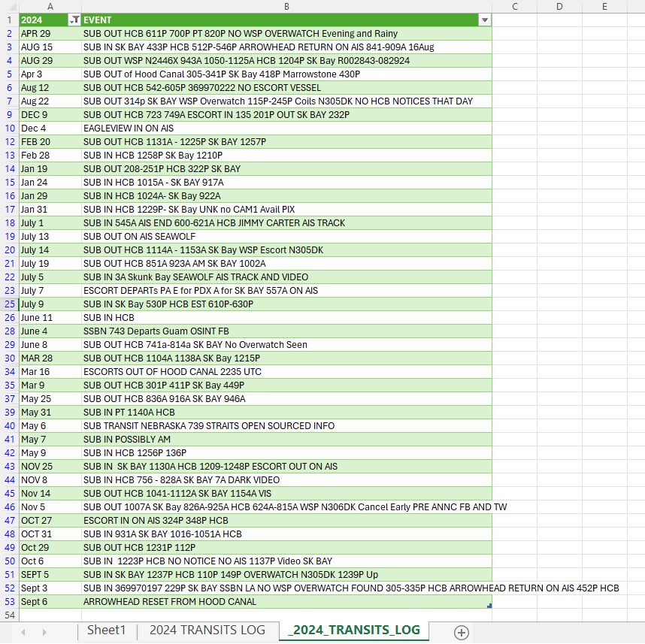Open the EVENT column filter dropdown
The width and height of the screenshot is (645, 644).
click(x=485, y=20)
